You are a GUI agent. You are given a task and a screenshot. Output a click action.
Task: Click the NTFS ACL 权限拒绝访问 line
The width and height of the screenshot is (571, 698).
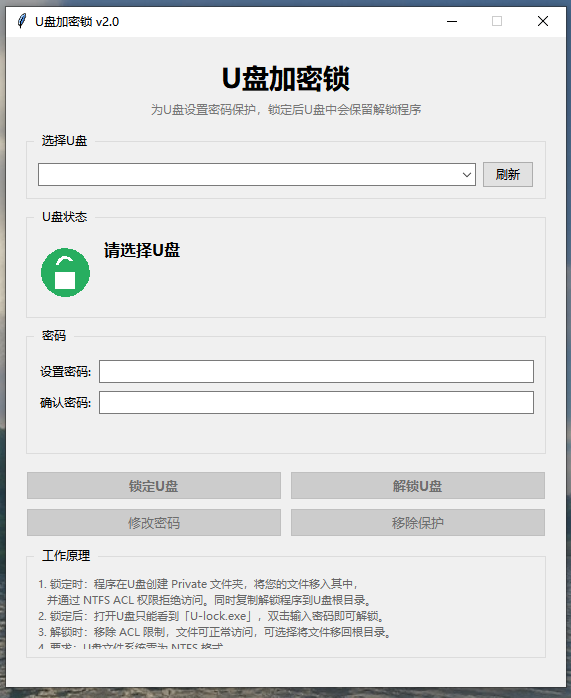(x=209, y=600)
